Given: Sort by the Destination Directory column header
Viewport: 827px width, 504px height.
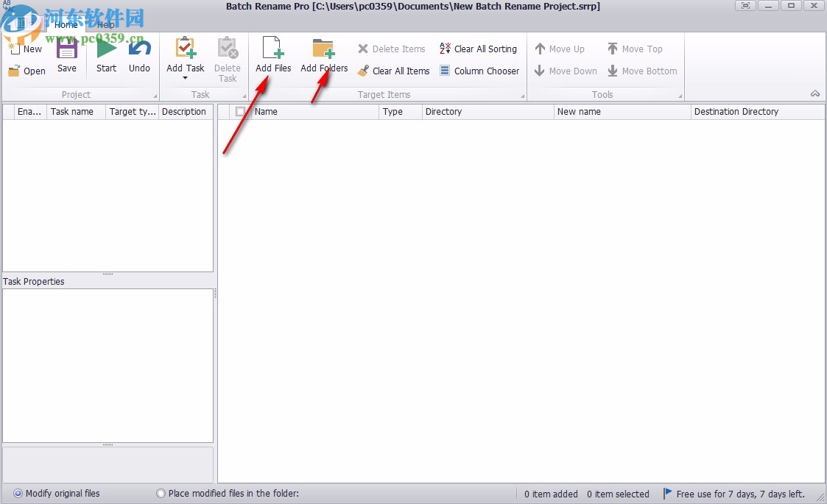Looking at the screenshot, I should [758, 112].
